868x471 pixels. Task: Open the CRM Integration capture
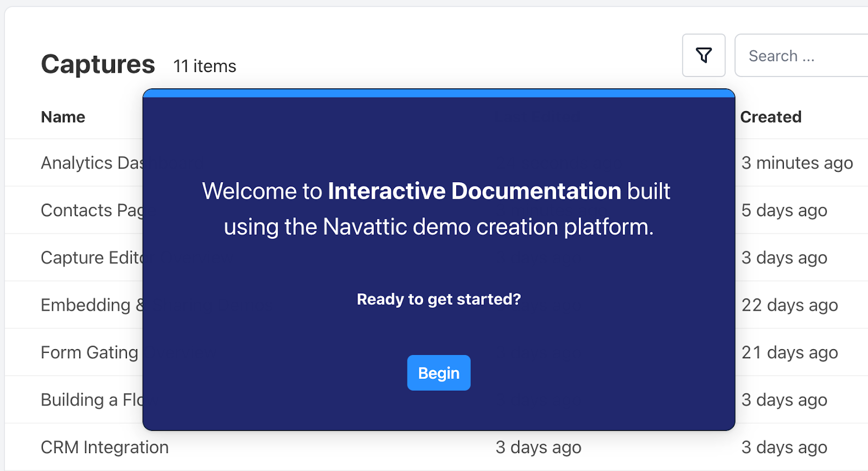[x=105, y=447]
